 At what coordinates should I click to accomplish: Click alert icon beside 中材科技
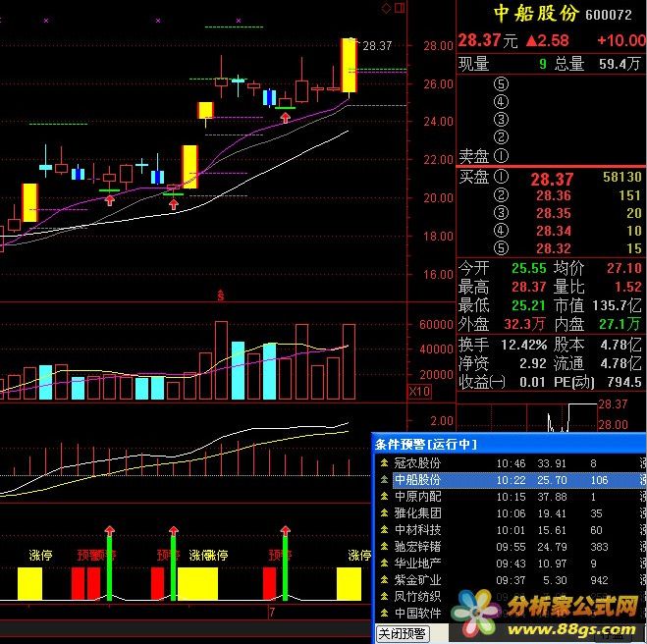(384, 530)
